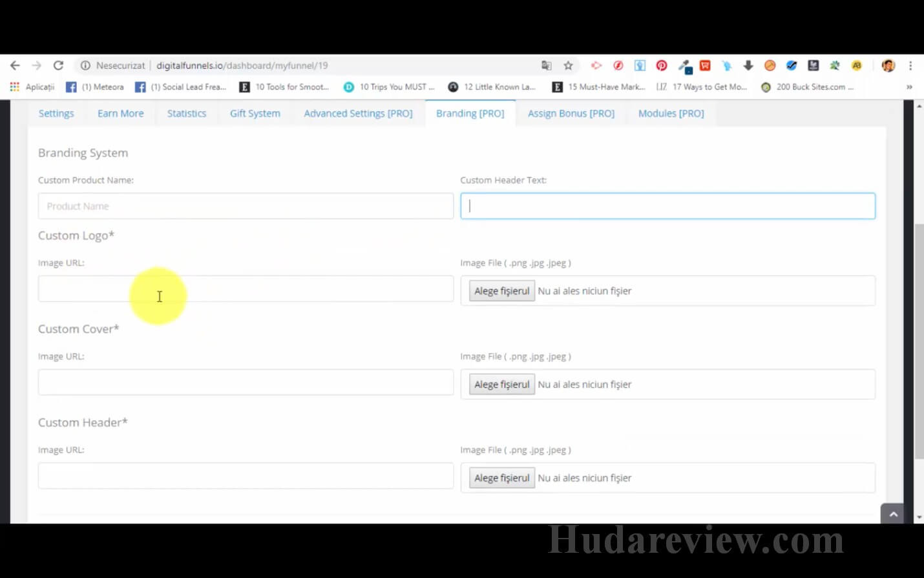This screenshot has height=578, width=924.
Task: Switch to Modules [PRO] tab
Action: click(x=671, y=113)
